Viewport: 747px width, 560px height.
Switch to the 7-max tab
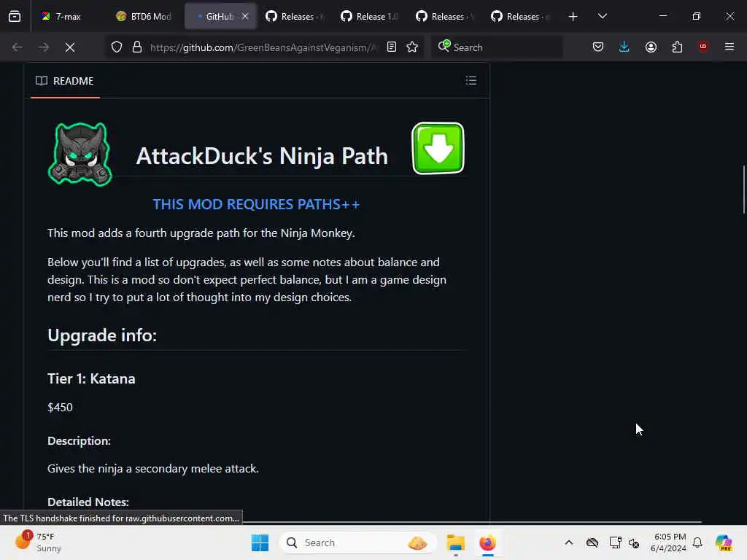[61, 17]
